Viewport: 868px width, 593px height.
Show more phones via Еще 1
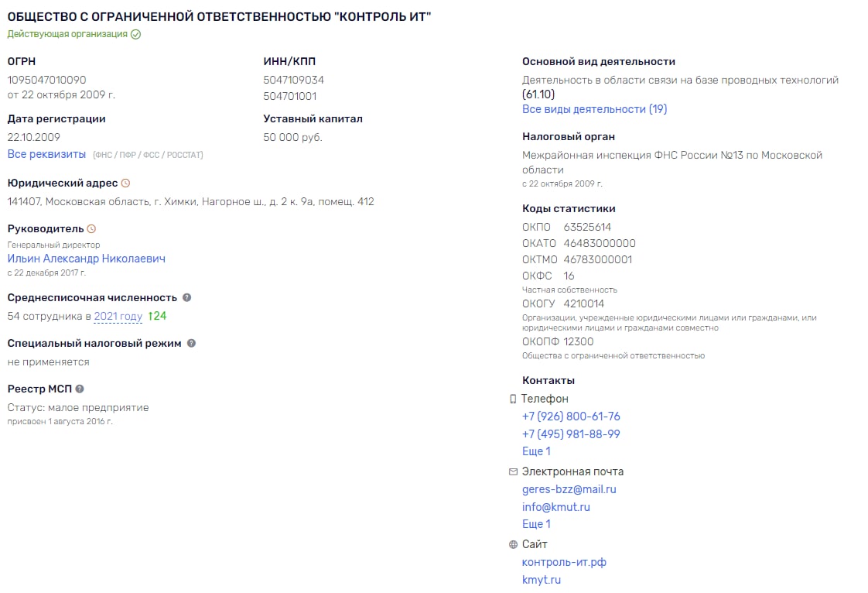pyautogui.click(x=536, y=451)
